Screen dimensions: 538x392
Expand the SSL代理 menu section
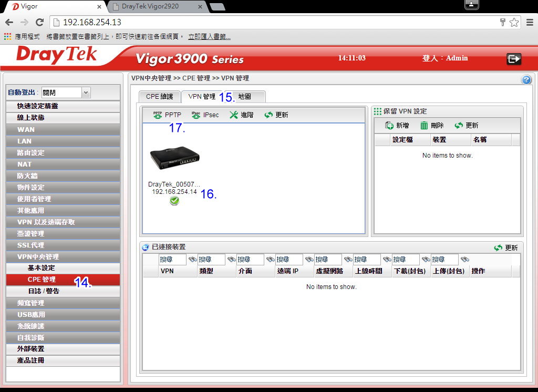pyautogui.click(x=63, y=245)
